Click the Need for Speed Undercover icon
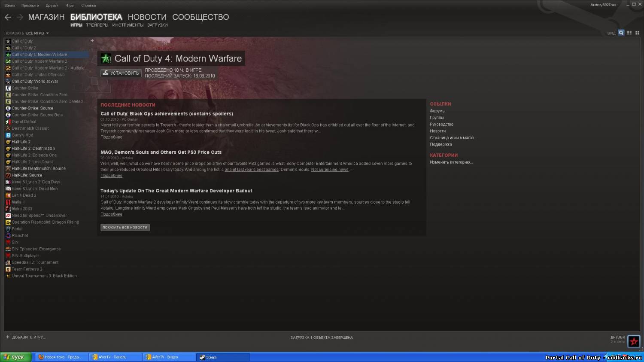644x362 pixels. [8, 216]
